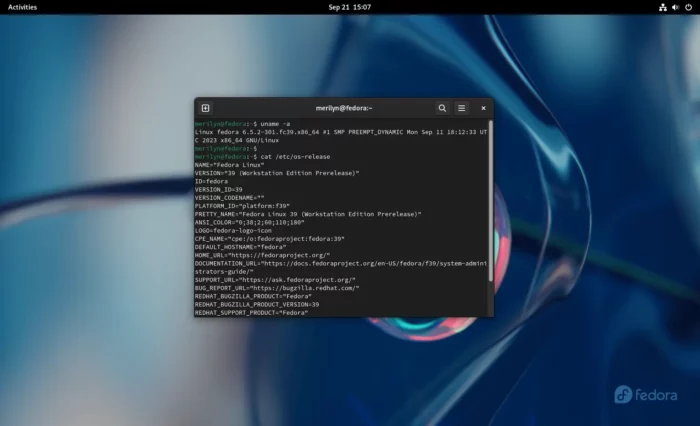Click the LOGO=fedora-logo-icon line

pos(233,230)
